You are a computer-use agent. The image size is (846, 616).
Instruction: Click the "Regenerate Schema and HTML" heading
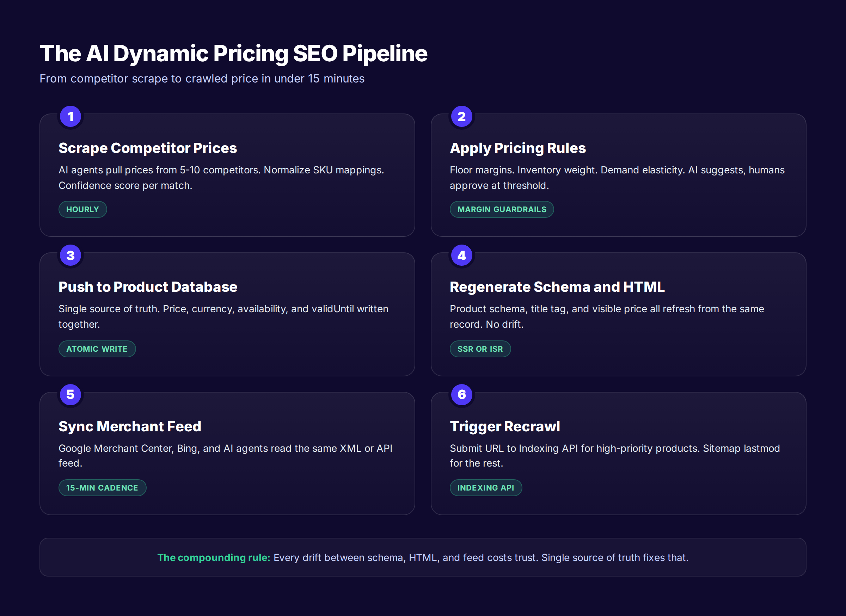557,287
